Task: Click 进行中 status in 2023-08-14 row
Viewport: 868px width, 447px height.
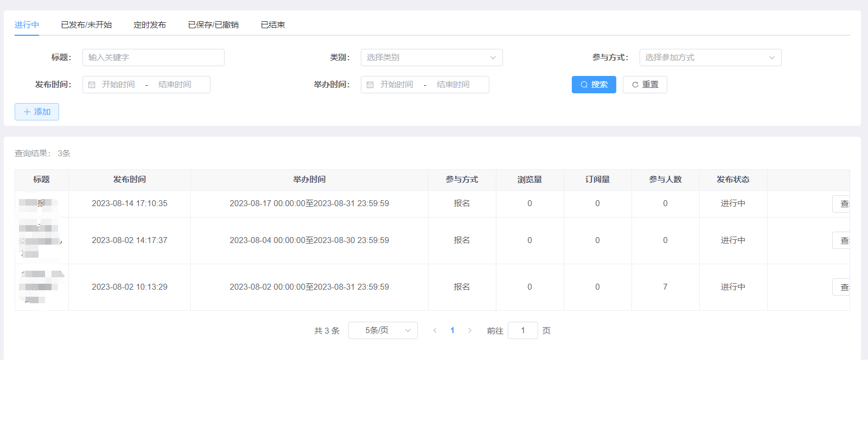Action: point(733,203)
